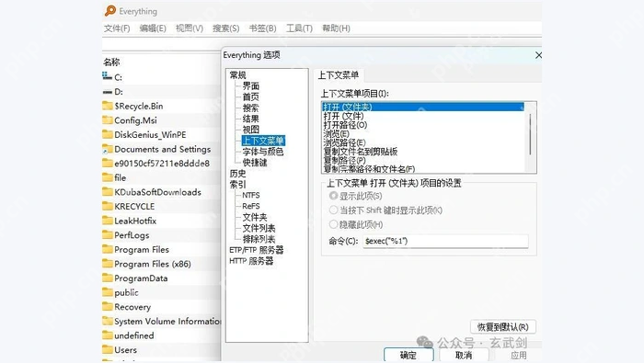
Task: Select NTFS in options tree
Action: click(251, 195)
